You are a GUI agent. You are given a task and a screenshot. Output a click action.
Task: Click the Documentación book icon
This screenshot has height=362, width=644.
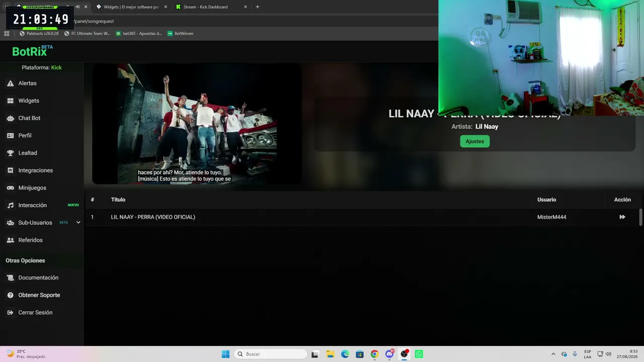(x=10, y=278)
